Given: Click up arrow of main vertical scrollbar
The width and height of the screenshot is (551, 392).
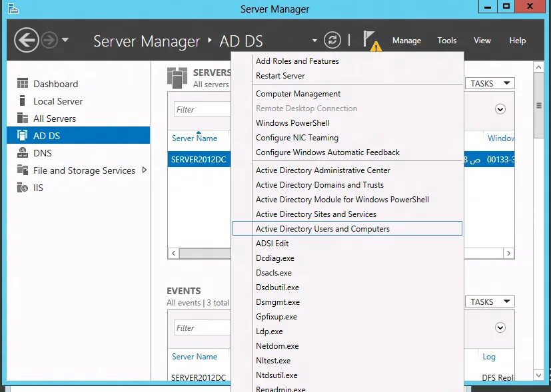Looking at the screenshot, I should click(x=538, y=67).
